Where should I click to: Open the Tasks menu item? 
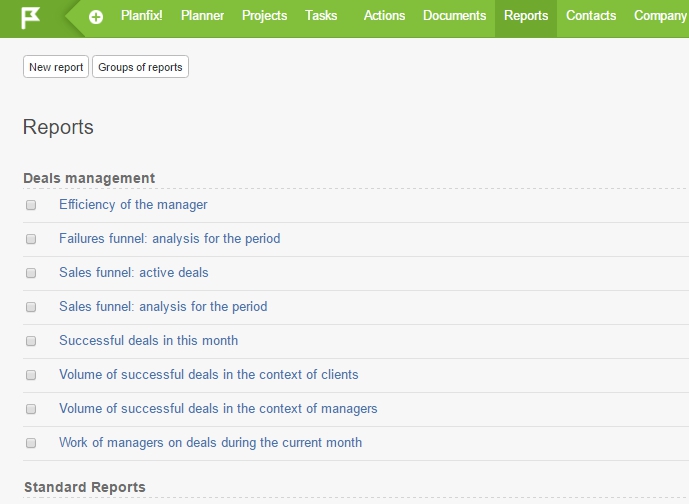pos(321,16)
